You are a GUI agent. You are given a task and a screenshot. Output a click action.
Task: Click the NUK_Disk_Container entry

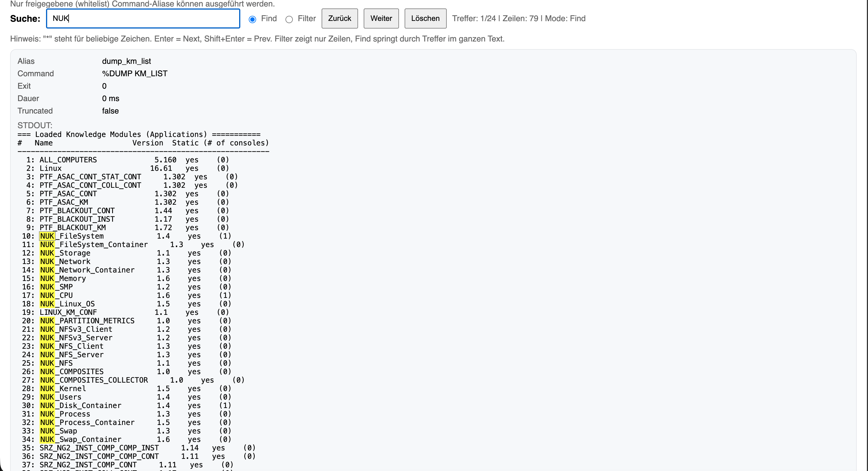coord(80,405)
